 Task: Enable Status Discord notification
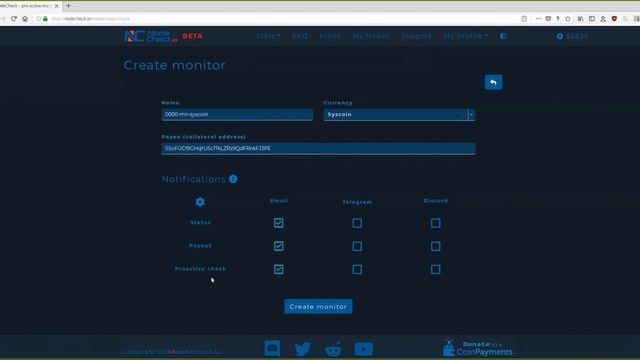[436, 223]
